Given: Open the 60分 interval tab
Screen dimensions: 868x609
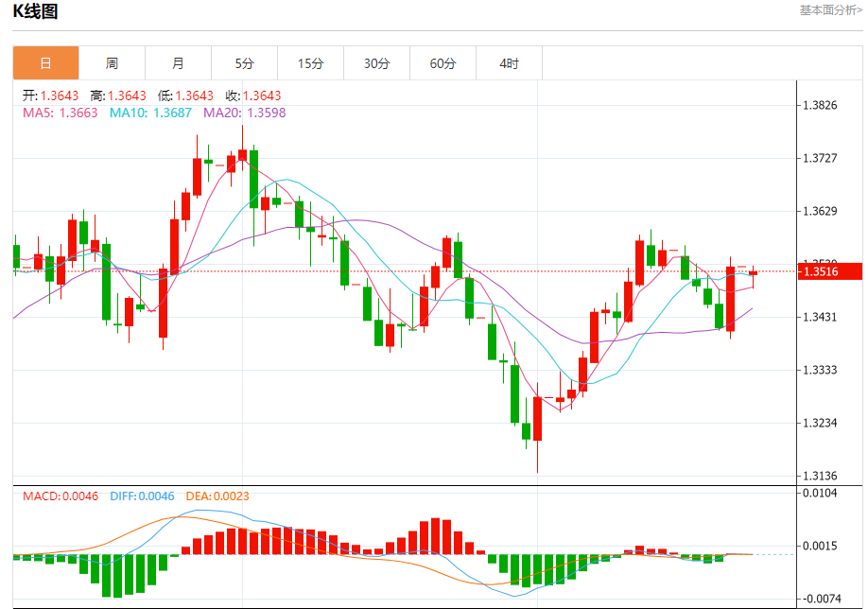Looking at the screenshot, I should pos(443,63).
